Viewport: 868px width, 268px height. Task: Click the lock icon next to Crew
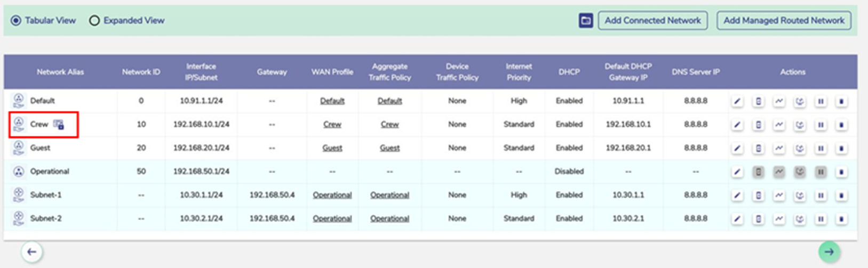pyautogui.click(x=59, y=125)
